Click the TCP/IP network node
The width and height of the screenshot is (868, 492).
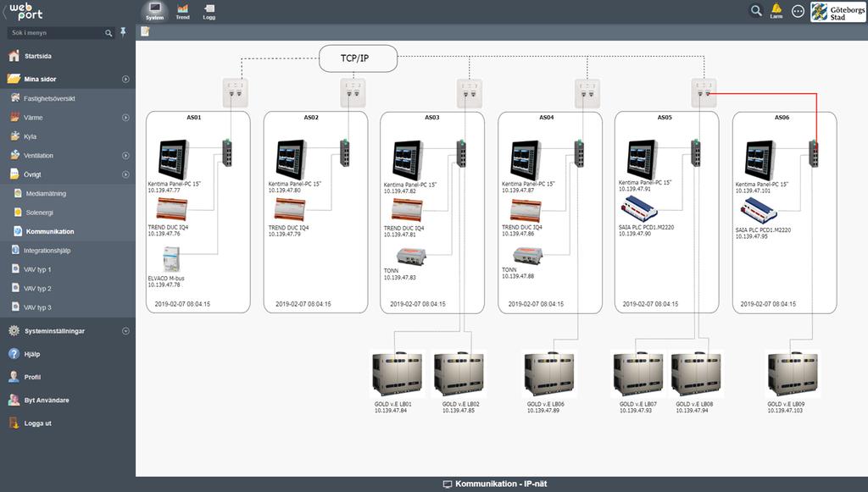point(359,58)
